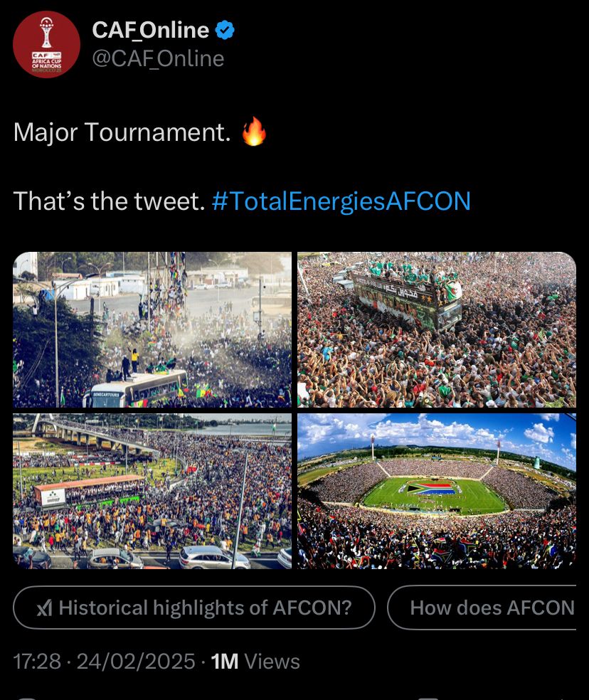Viewport: 589px width, 700px height.
Task: Open the #TotalEnergiesAFCON hashtag
Action: (x=341, y=201)
